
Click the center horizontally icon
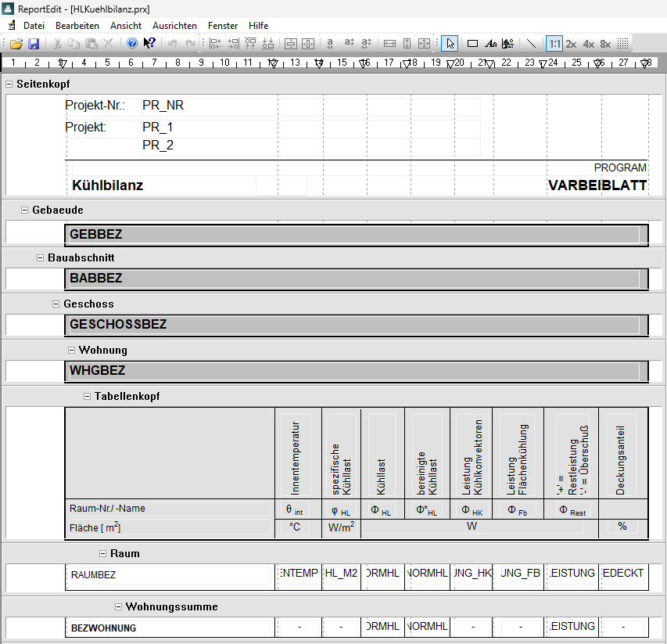coord(308,43)
